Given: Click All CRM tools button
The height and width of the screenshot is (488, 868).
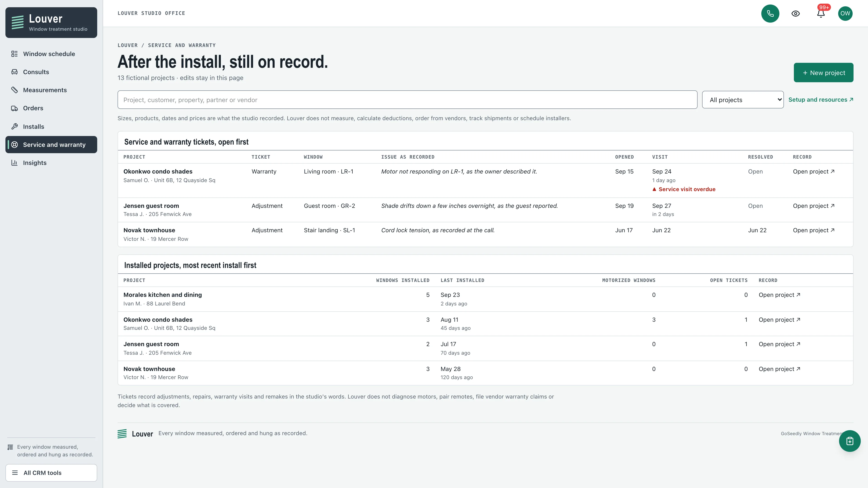Looking at the screenshot, I should (51, 472).
